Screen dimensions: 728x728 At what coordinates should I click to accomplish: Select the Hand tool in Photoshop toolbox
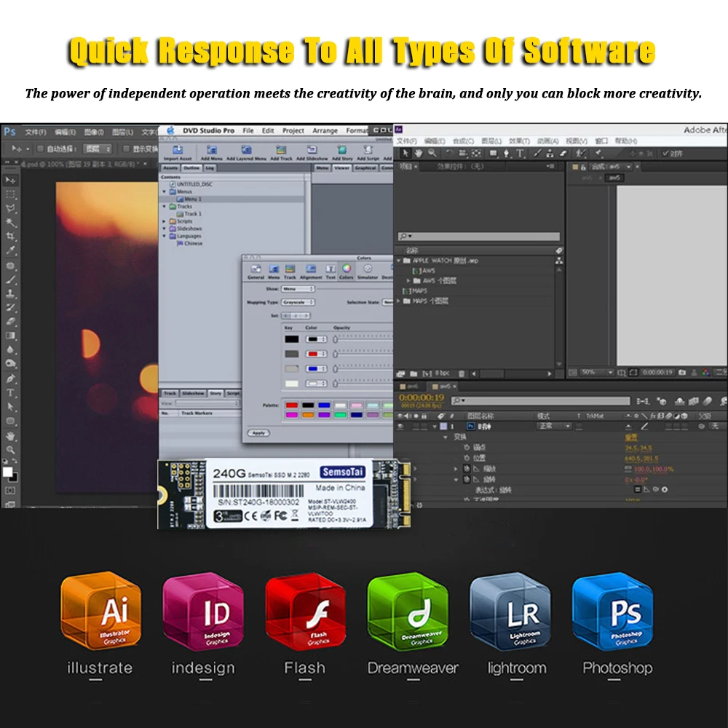(10, 436)
